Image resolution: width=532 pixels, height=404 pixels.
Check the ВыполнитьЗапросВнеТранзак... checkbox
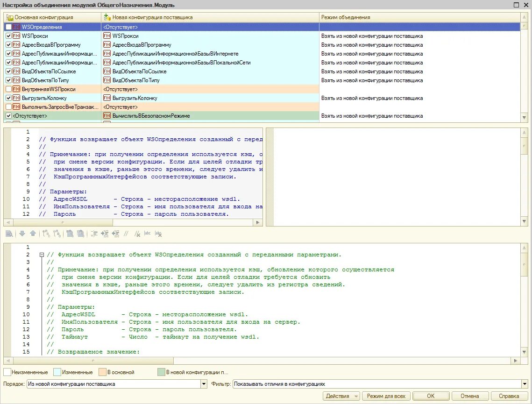8,106
